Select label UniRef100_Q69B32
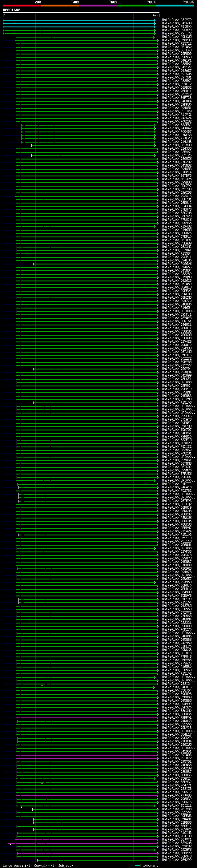197x868 pixels. pos(177,88)
